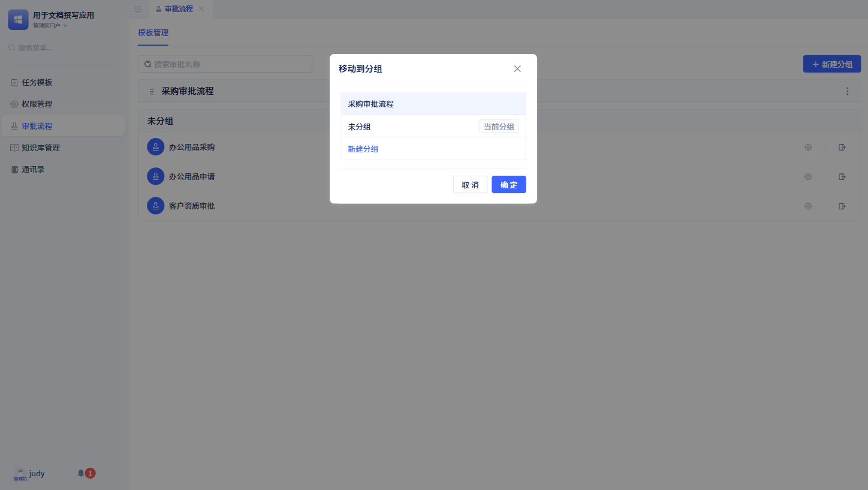Click the 搜索审批名称 search field

coord(225,64)
